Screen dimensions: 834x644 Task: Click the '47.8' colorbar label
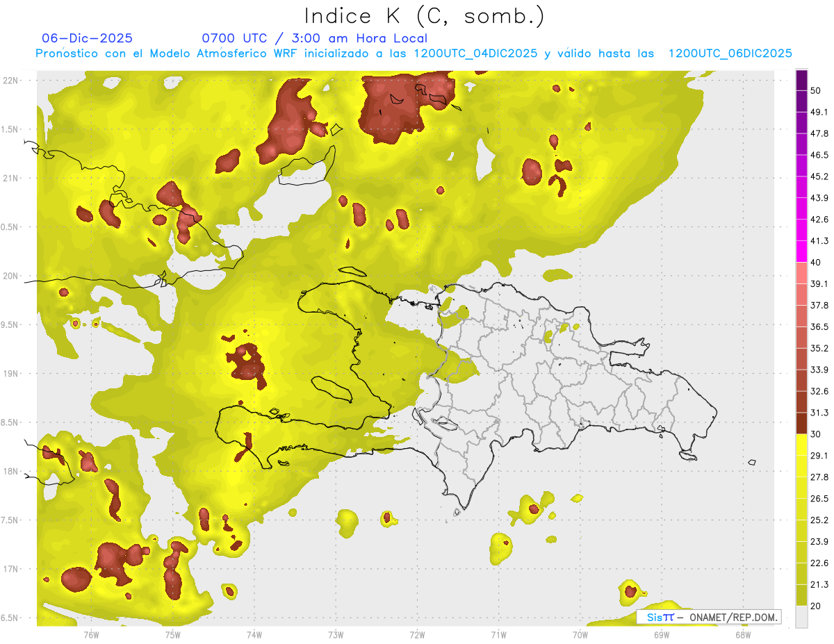(819, 133)
